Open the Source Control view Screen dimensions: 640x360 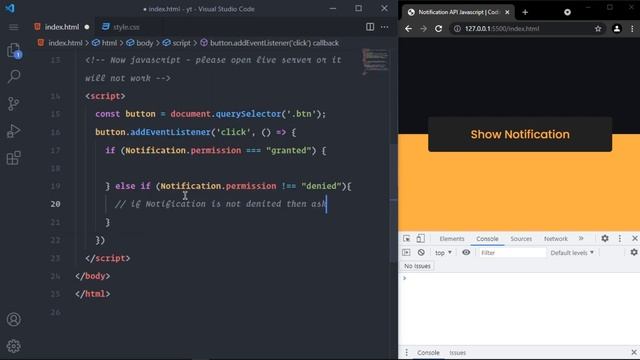click(x=13, y=104)
